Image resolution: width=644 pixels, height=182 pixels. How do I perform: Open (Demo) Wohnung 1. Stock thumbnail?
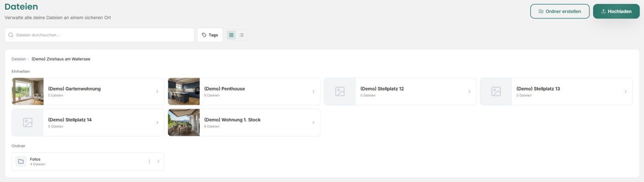184,122
